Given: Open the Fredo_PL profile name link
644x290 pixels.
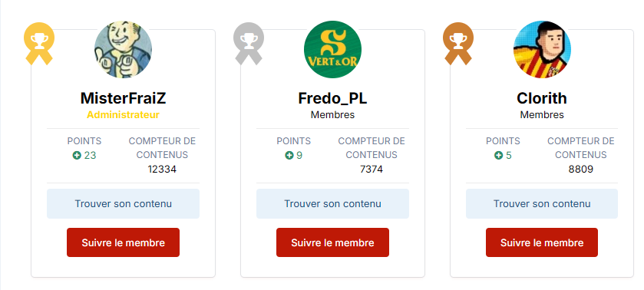Looking at the screenshot, I should tap(332, 98).
